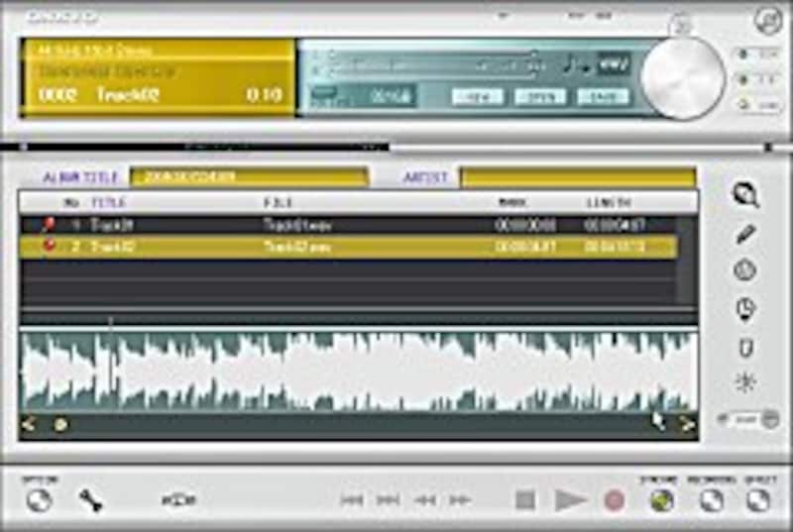
Task: Click the magnet-shaped icon in sidebar
Action: click(x=746, y=348)
